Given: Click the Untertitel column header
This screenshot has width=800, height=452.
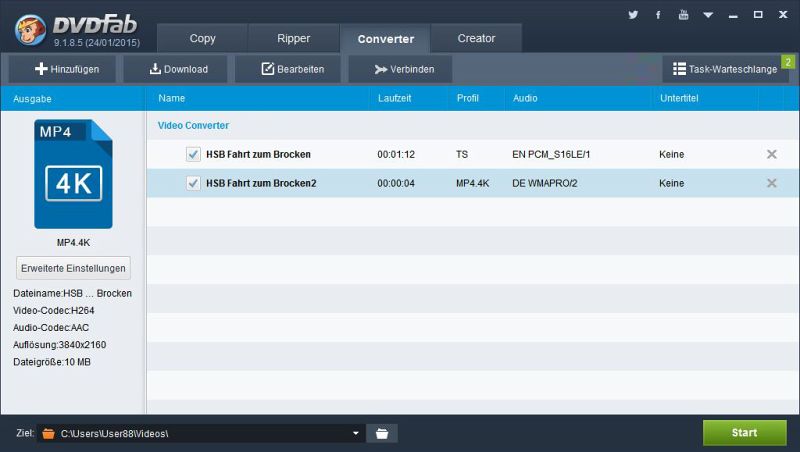Looking at the screenshot, I should (679, 98).
